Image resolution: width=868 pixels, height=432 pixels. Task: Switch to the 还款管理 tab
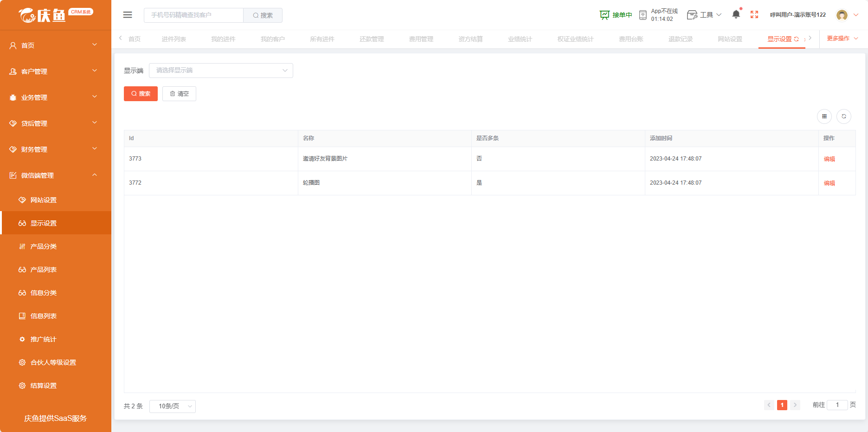[x=372, y=39]
